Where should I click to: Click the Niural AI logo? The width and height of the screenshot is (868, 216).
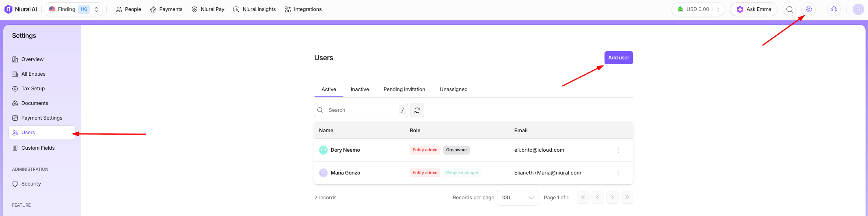point(21,9)
